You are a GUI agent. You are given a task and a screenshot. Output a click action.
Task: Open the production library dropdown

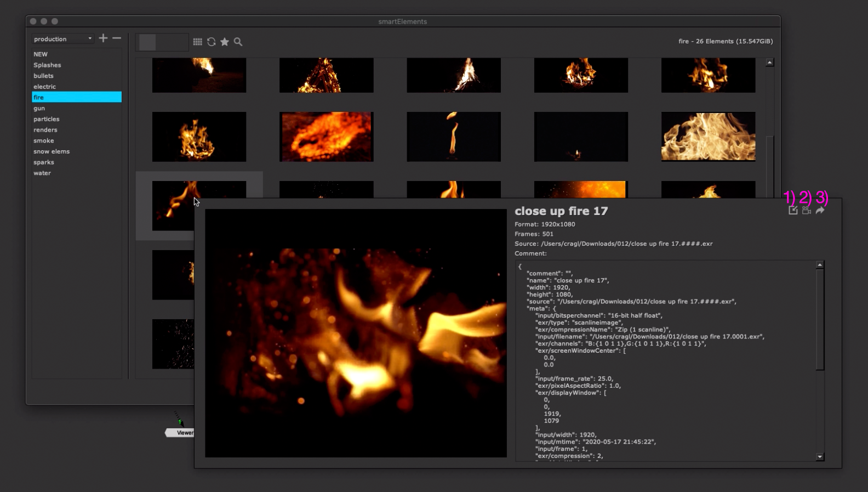[62, 39]
